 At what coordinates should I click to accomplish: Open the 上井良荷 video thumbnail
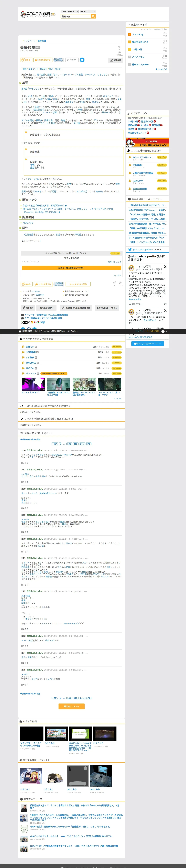[59, 384]
